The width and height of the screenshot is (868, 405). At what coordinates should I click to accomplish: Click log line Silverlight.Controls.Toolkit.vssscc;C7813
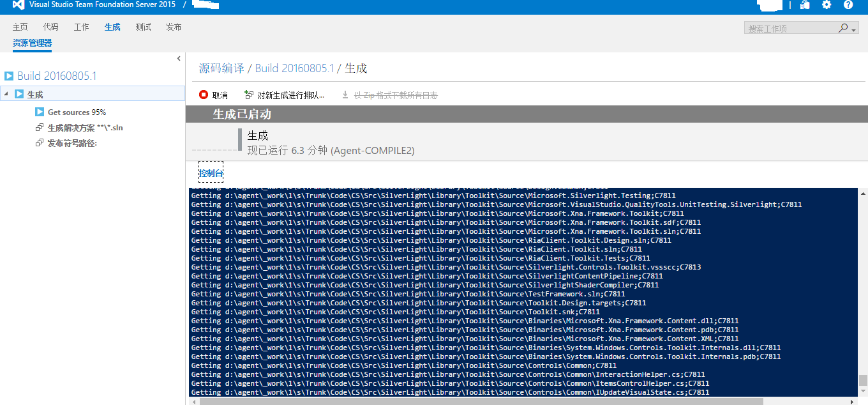point(446,267)
